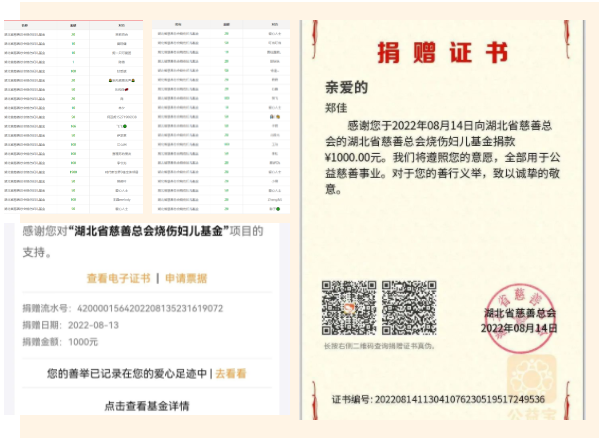This screenshot has height=444, width=605.
Task: Click the 2022年08月14日 date under the seal
Action: click(519, 328)
